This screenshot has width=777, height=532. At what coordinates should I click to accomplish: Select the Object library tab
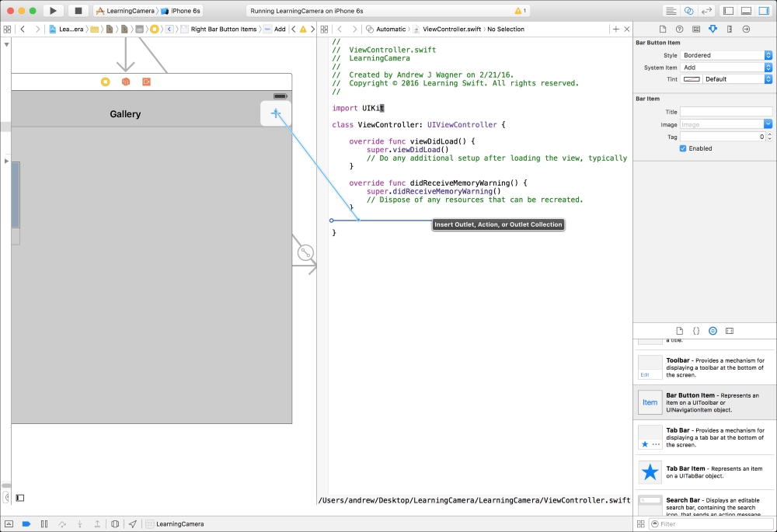(713, 331)
